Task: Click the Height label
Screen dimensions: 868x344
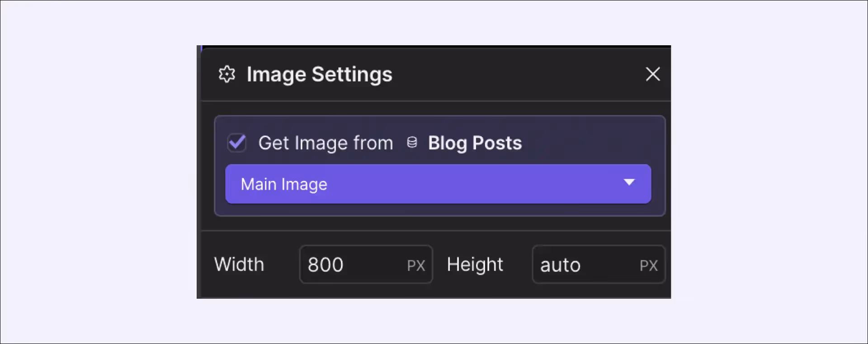Action: (x=475, y=265)
